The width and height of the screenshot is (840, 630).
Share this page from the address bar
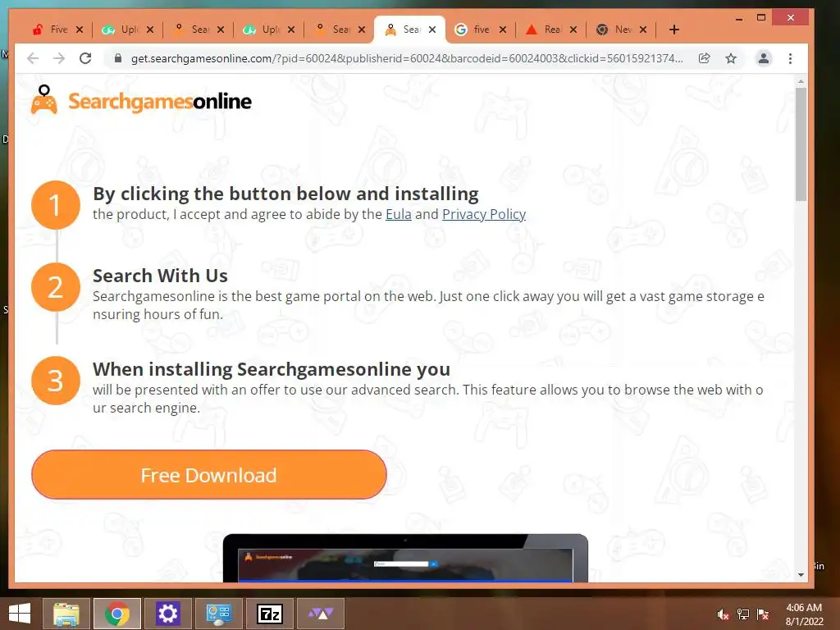[705, 58]
